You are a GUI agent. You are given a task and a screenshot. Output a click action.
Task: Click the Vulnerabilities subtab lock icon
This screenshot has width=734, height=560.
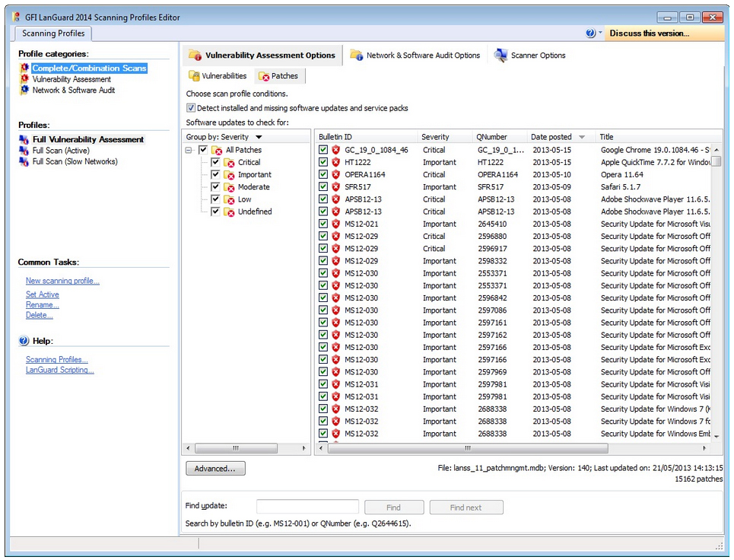[x=194, y=76]
